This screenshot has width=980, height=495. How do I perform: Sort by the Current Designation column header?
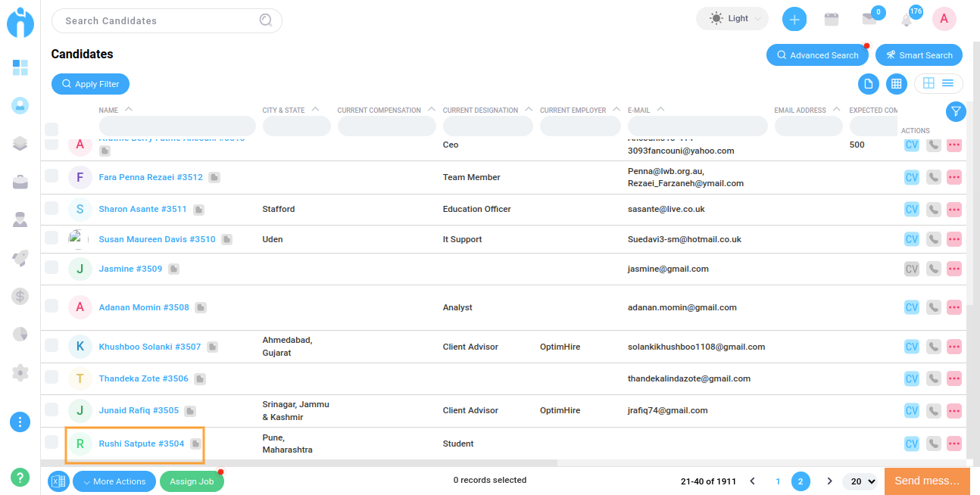[x=480, y=111]
